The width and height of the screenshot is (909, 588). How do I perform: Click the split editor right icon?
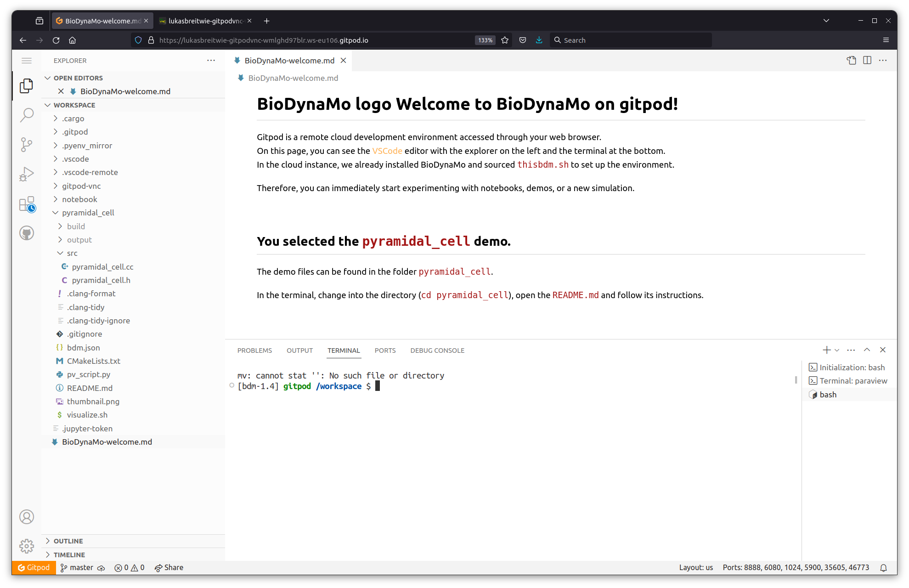click(x=867, y=60)
